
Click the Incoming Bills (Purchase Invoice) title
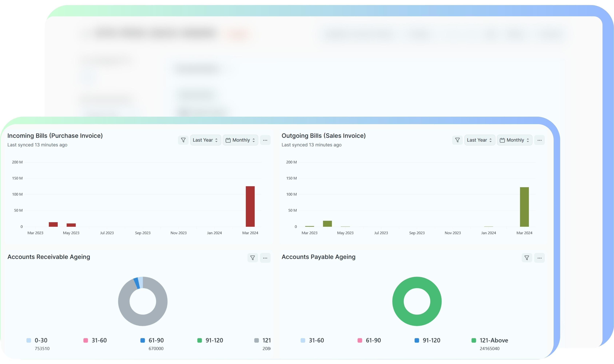(55, 135)
